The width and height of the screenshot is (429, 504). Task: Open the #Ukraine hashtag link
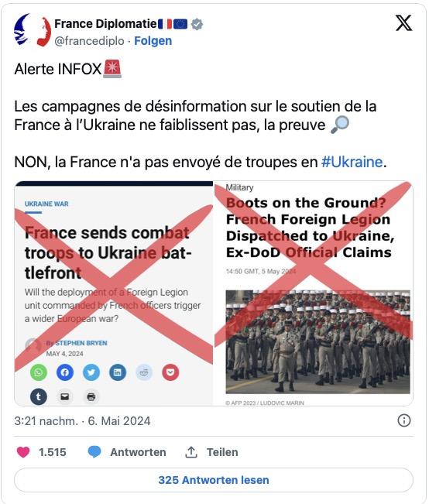pos(352,162)
